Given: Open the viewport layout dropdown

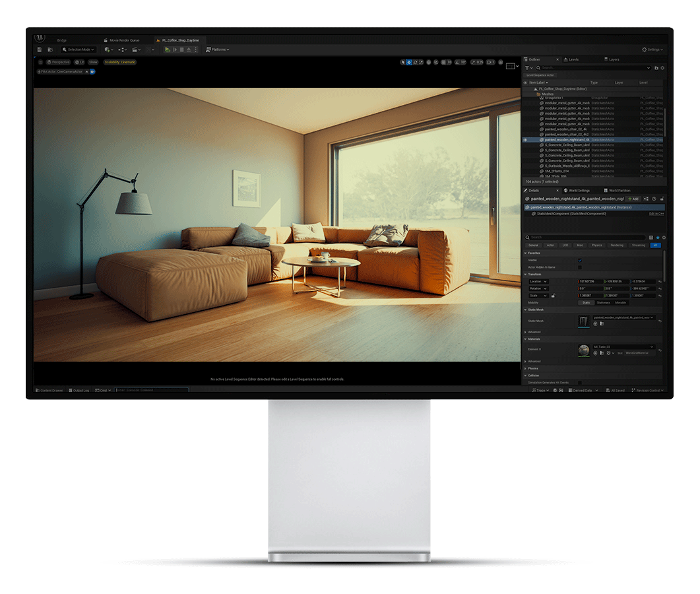Looking at the screenshot, I should point(513,66).
